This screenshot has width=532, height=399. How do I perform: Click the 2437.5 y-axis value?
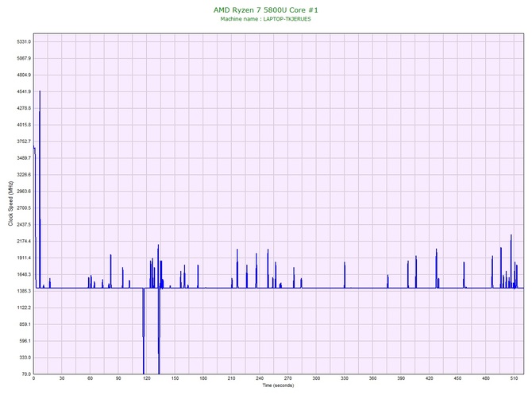(x=24, y=225)
